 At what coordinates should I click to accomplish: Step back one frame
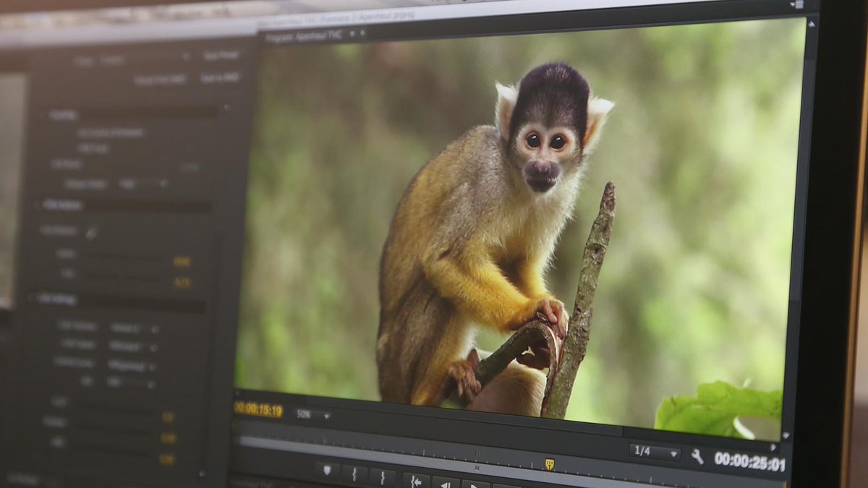[446, 483]
